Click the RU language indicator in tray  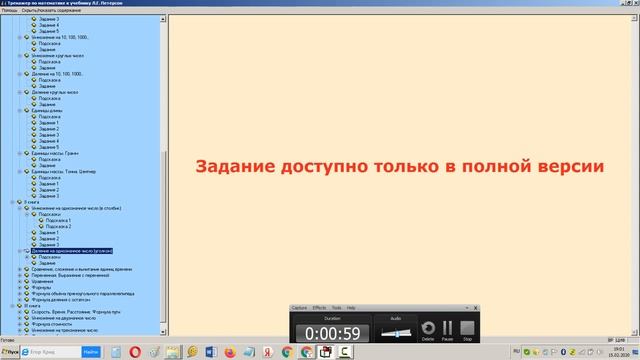tap(516, 352)
